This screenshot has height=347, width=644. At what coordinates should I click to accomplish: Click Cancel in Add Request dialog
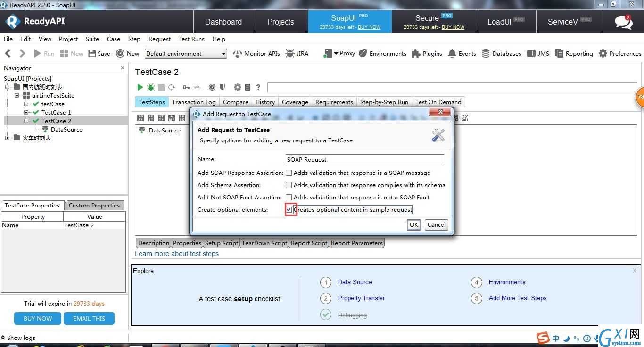point(436,225)
